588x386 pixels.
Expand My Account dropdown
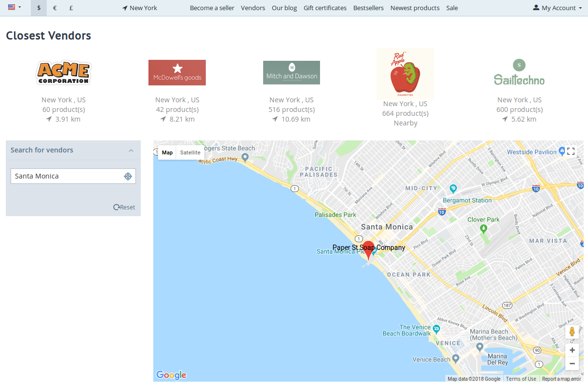point(558,8)
